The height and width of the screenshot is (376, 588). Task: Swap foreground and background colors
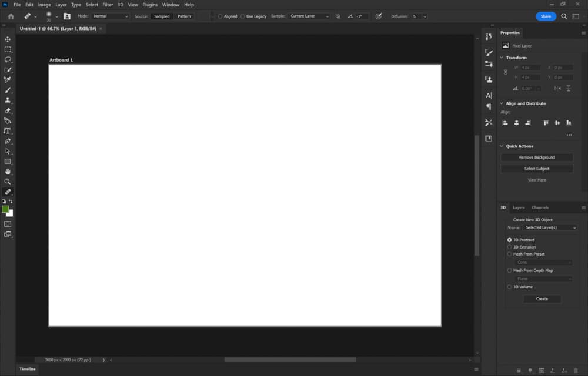[11, 201]
